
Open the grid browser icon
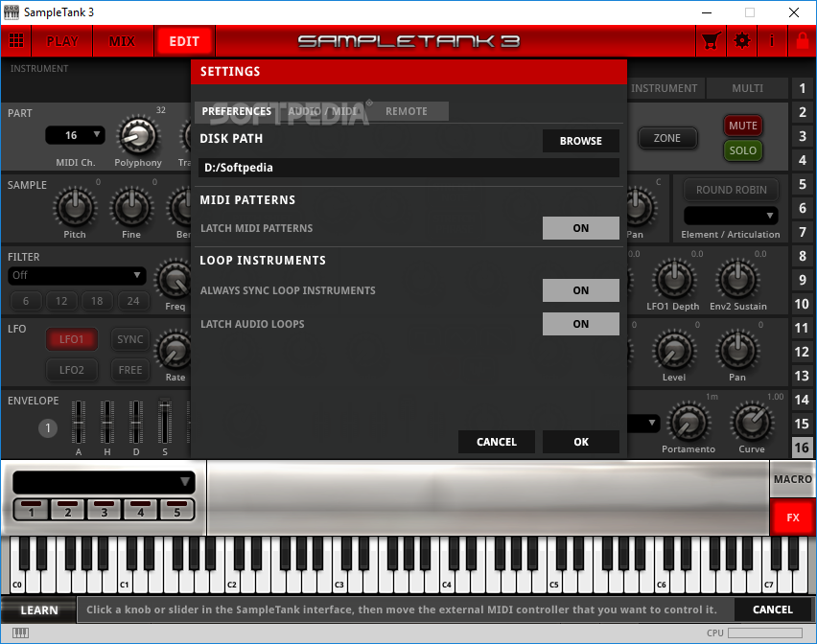16,40
